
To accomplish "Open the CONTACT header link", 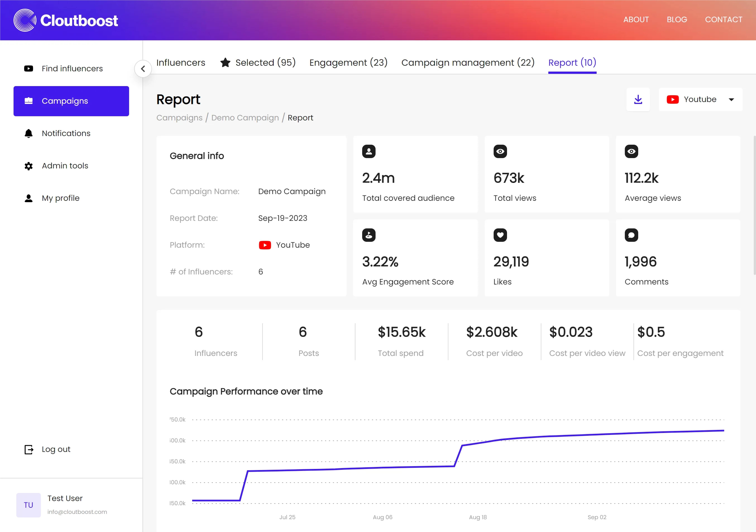I will pos(724,20).
